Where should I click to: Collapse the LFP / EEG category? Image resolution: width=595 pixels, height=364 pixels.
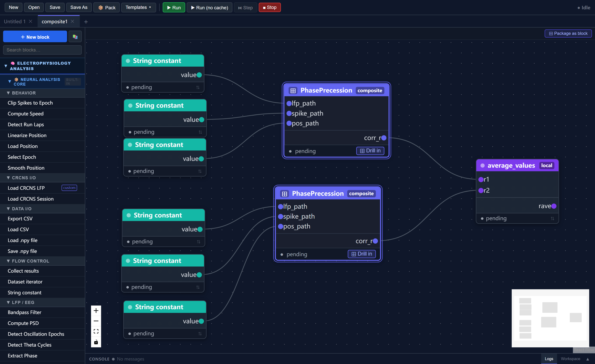(x=8, y=302)
